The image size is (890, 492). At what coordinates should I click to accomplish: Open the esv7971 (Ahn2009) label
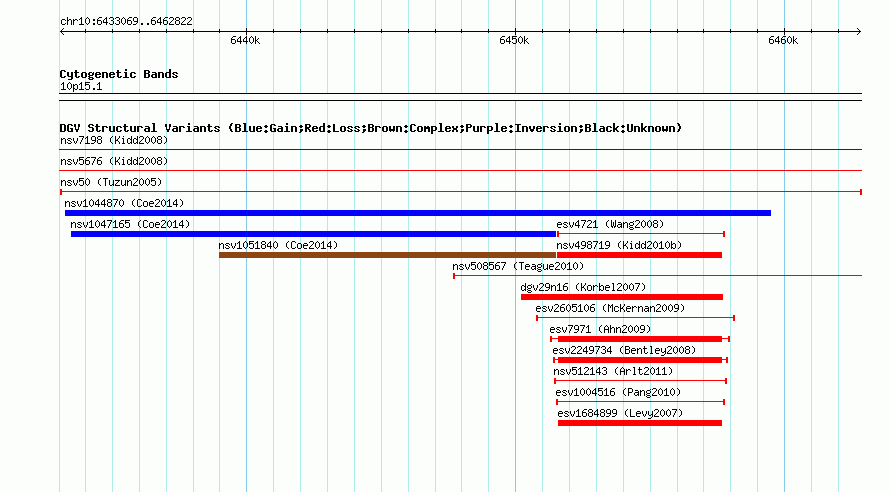pos(601,329)
